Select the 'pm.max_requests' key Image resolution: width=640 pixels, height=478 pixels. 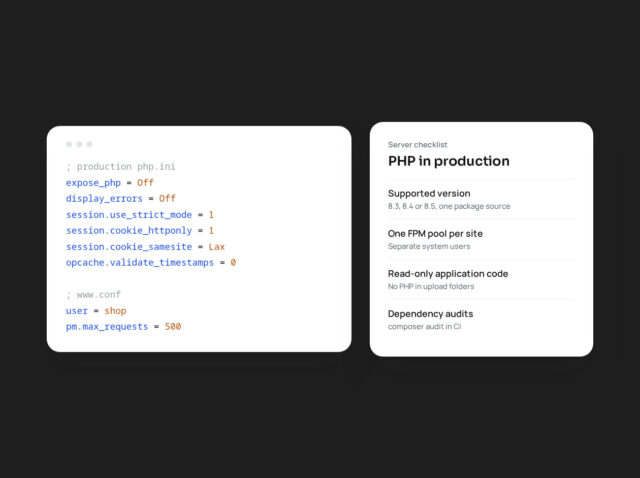pyautogui.click(x=107, y=327)
